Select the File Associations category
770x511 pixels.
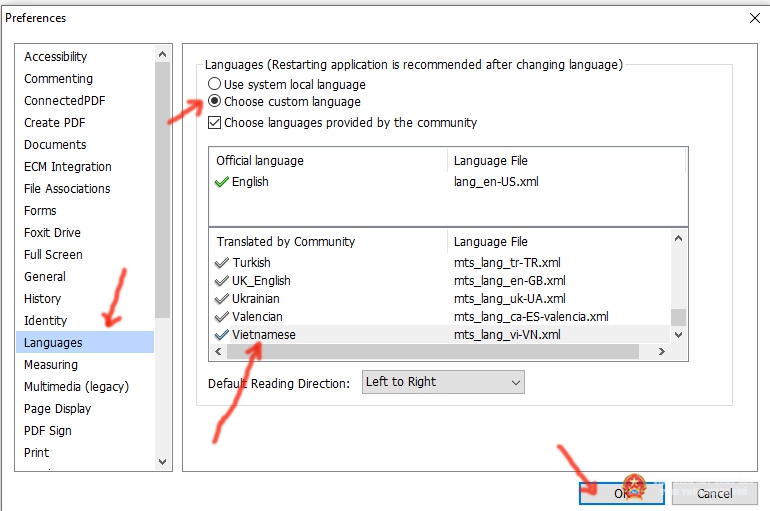pyautogui.click(x=67, y=188)
